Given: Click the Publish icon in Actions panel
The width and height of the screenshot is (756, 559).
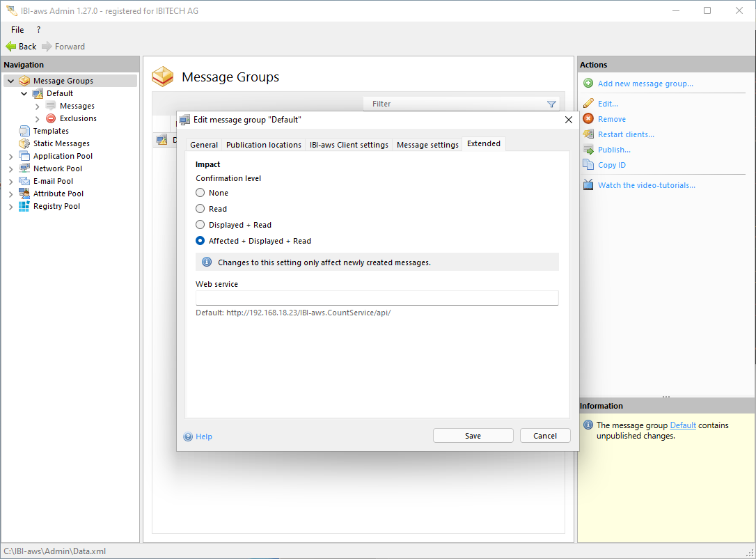Looking at the screenshot, I should tap(588, 150).
